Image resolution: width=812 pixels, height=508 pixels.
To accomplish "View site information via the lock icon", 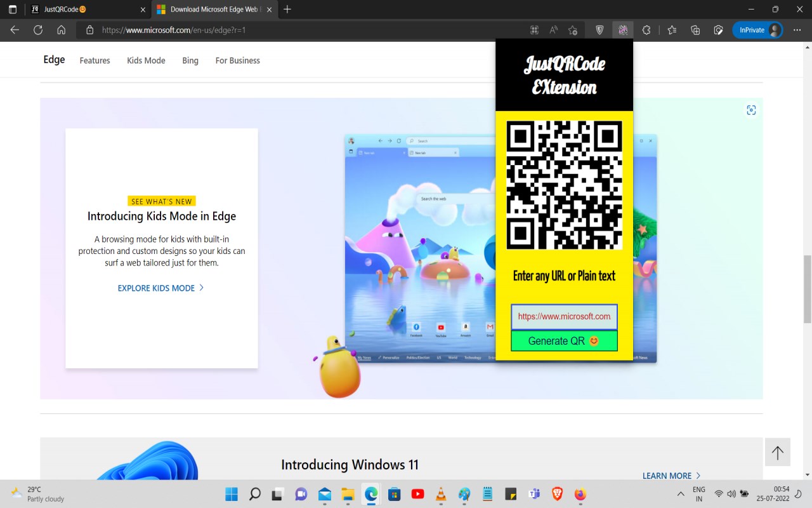I will (x=89, y=30).
